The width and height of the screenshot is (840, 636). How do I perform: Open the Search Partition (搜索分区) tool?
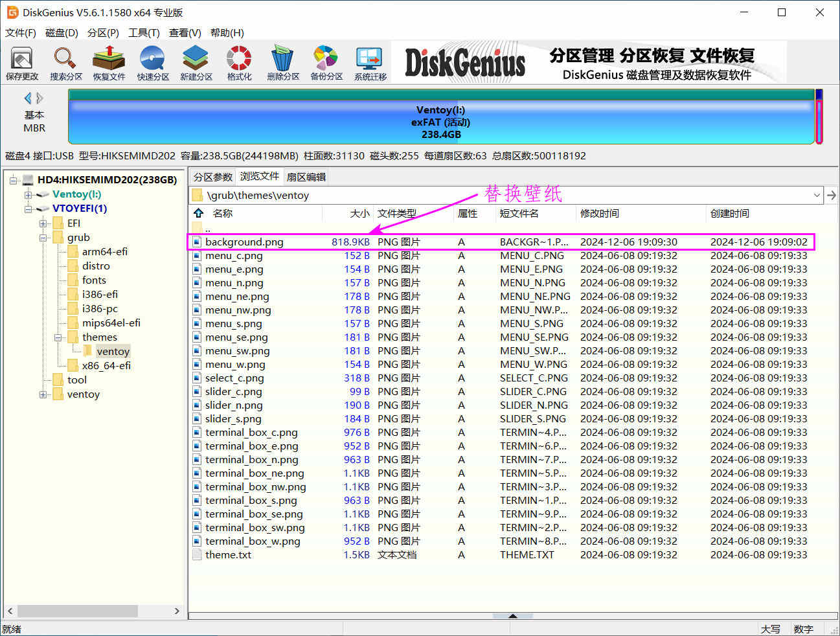coord(65,63)
